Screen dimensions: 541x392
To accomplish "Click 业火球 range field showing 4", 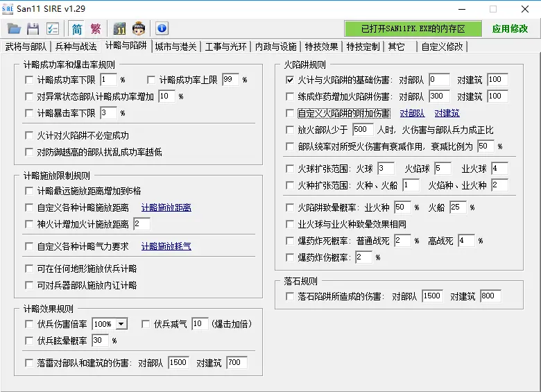I will 499,169.
